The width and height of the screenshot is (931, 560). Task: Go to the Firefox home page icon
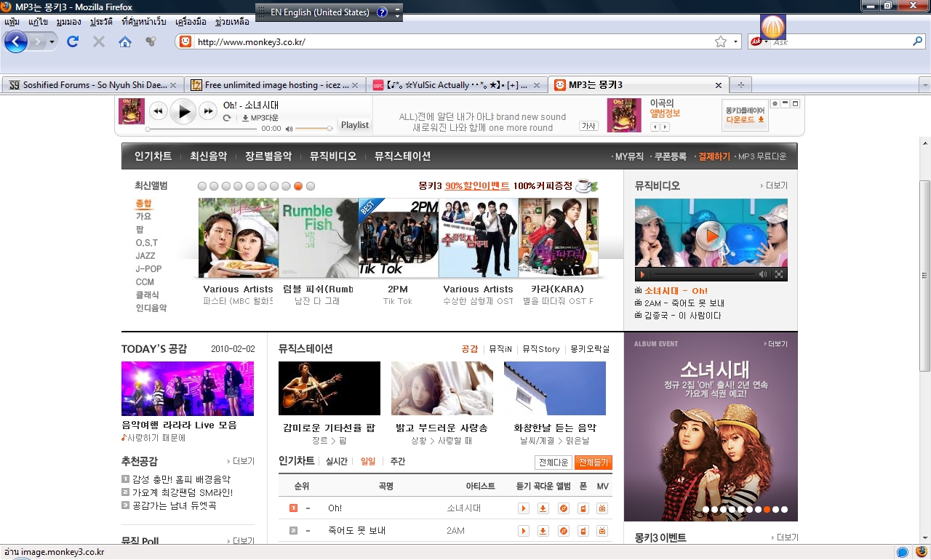[125, 42]
